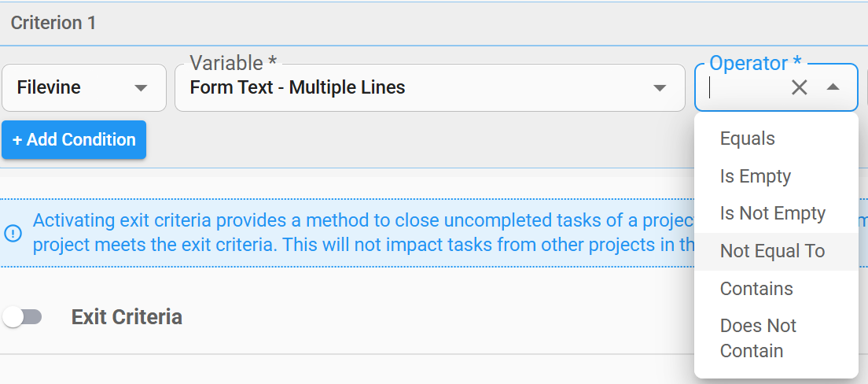Clear the Operator field with the X icon
Viewport: 868px width, 384px height.
799,87
